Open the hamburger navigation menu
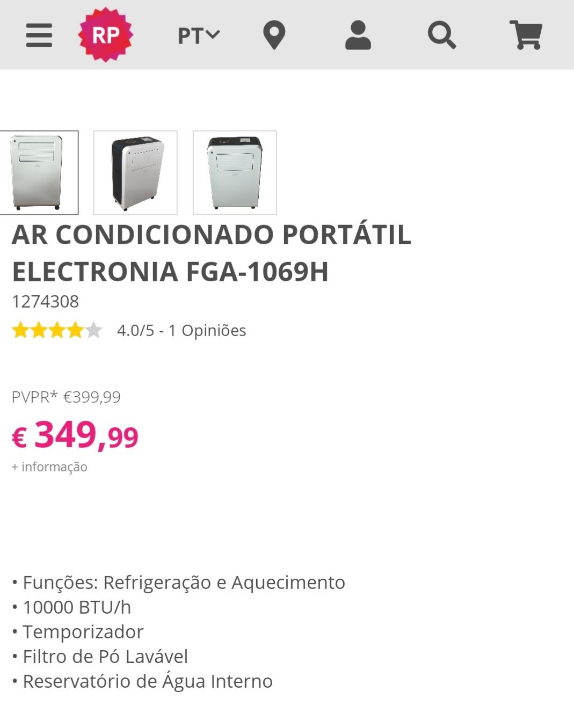This screenshot has height=728, width=574. click(x=39, y=35)
